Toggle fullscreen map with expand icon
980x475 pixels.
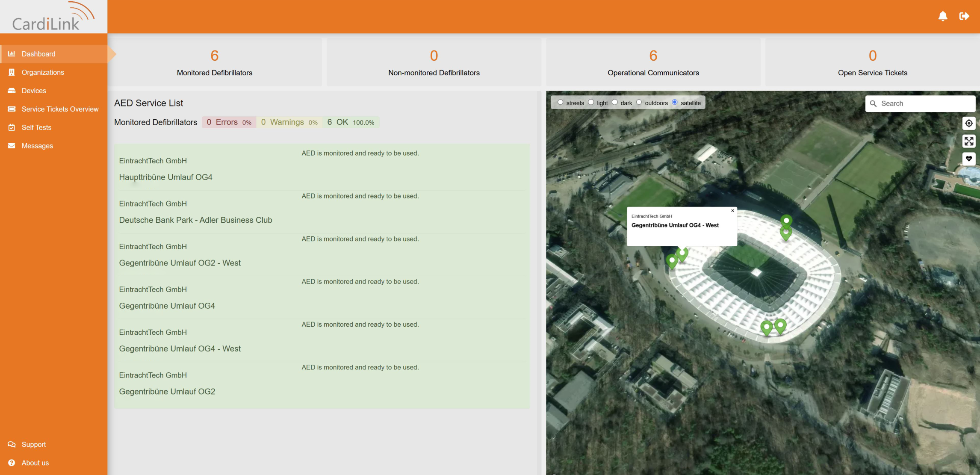pos(969,141)
